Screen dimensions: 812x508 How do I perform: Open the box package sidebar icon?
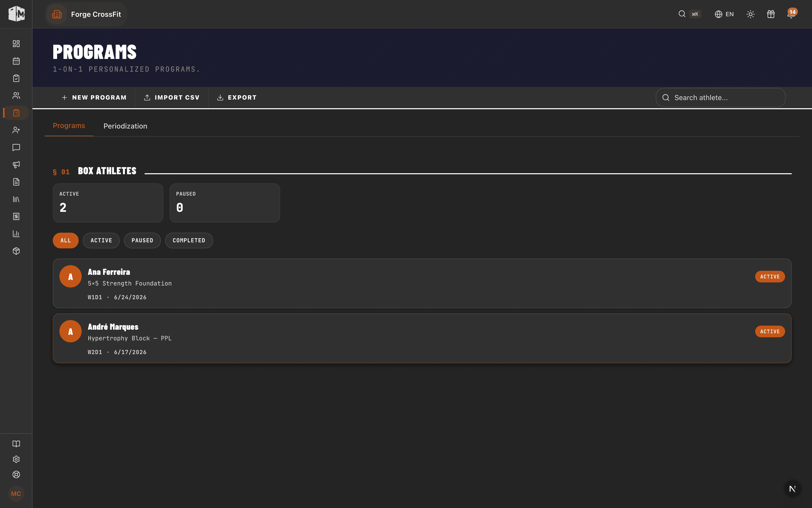coord(16,251)
